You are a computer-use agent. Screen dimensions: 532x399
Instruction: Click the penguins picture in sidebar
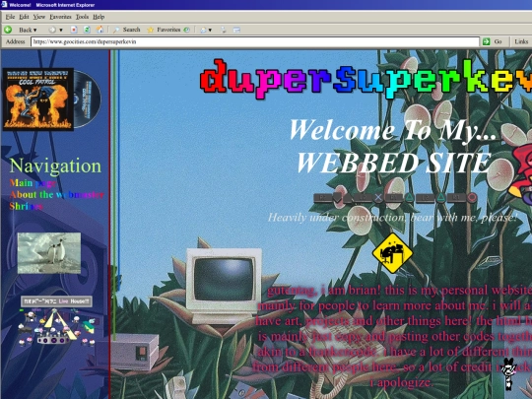[49, 253]
